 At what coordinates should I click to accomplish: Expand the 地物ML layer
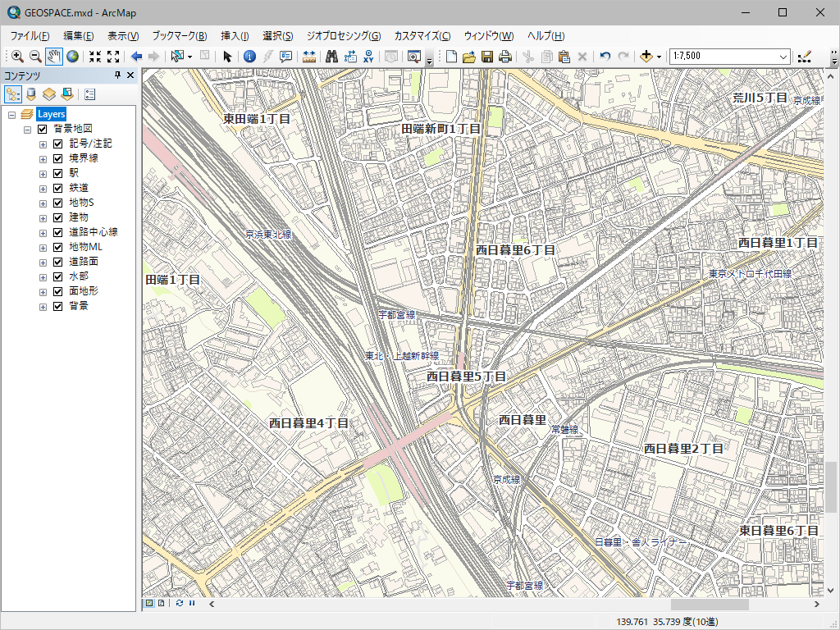pos(43,248)
